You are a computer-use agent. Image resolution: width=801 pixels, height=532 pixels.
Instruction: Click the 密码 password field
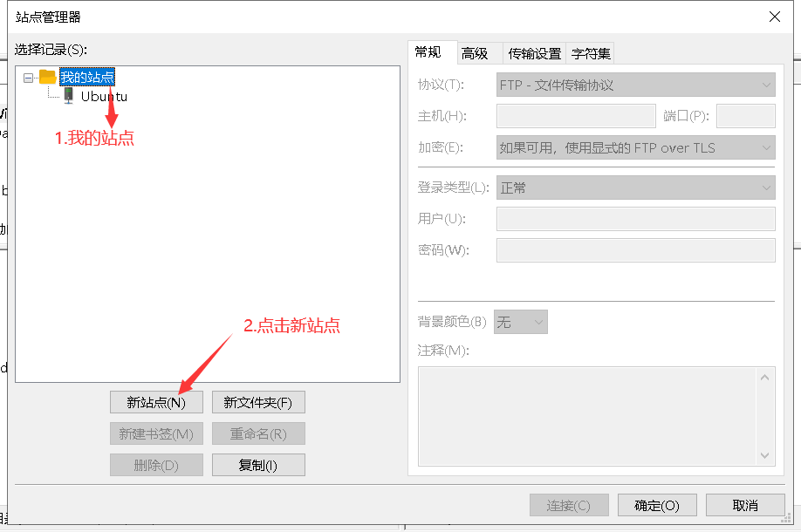click(x=635, y=250)
